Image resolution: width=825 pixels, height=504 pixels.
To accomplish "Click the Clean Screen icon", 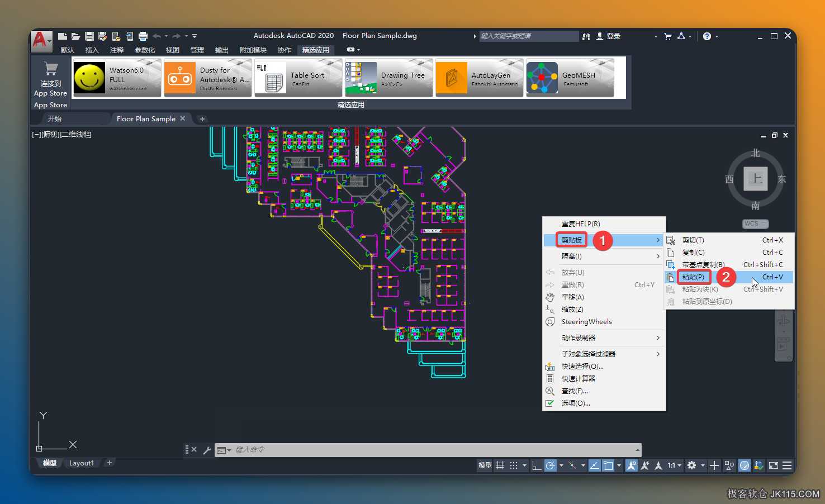I will pos(774,465).
